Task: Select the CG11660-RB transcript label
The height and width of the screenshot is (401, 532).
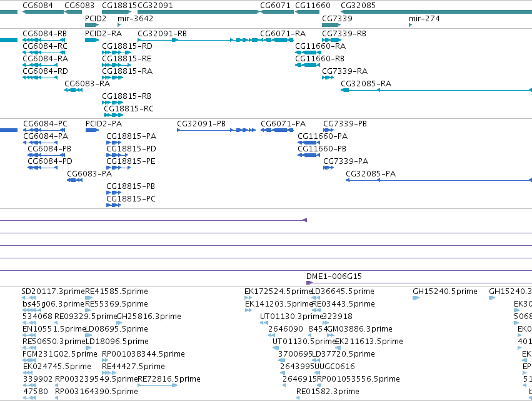Action: 320,59
